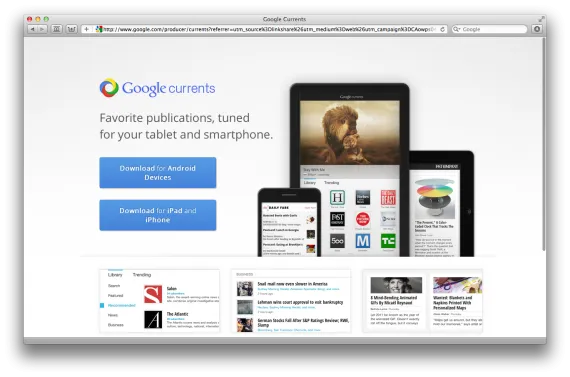Open German Stocks Fall headline

tap(303, 322)
